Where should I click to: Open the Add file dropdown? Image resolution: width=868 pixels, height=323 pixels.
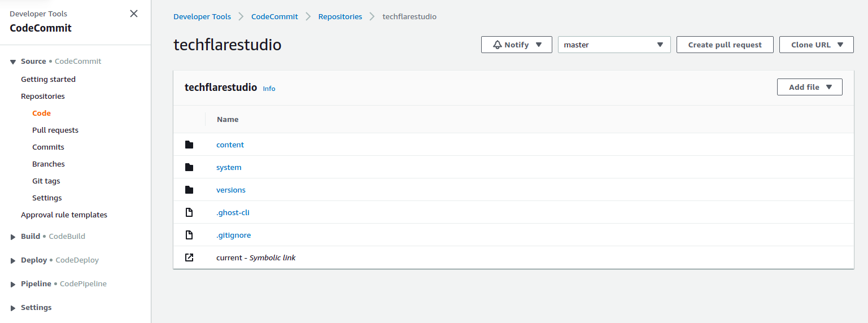coord(810,87)
